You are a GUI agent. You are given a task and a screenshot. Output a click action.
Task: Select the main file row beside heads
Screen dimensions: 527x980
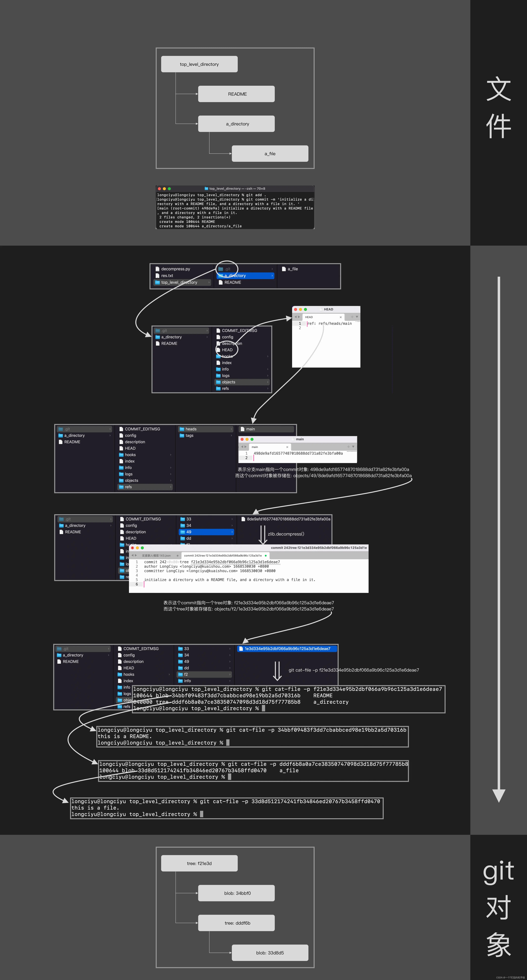coord(266,429)
